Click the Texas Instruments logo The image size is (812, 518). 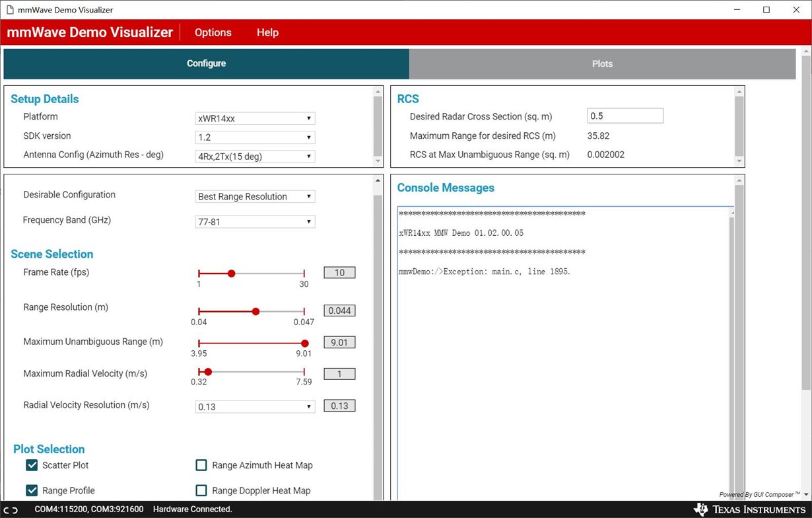pyautogui.click(x=750, y=509)
